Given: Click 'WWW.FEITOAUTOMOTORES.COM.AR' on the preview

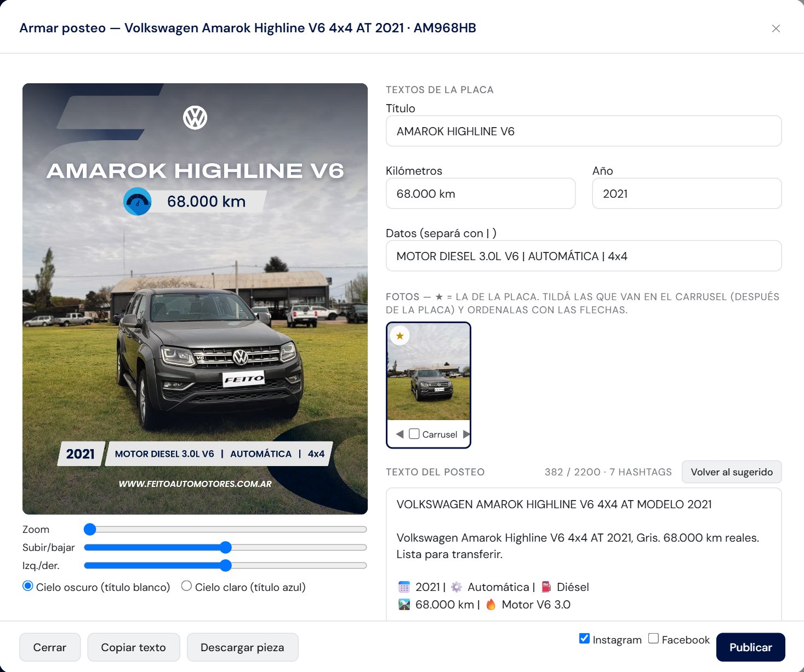Looking at the screenshot, I should [x=195, y=484].
